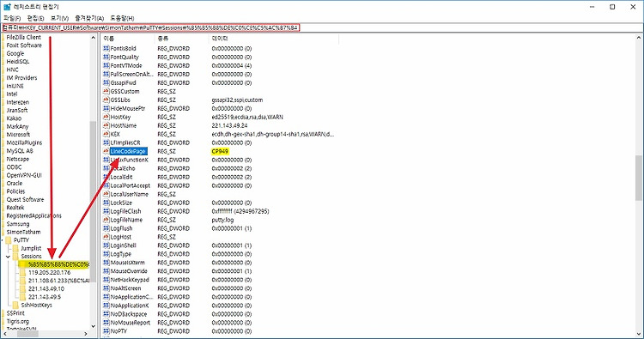644x339 pixels.
Task: Click the LogFileName string icon
Action: click(x=106, y=220)
